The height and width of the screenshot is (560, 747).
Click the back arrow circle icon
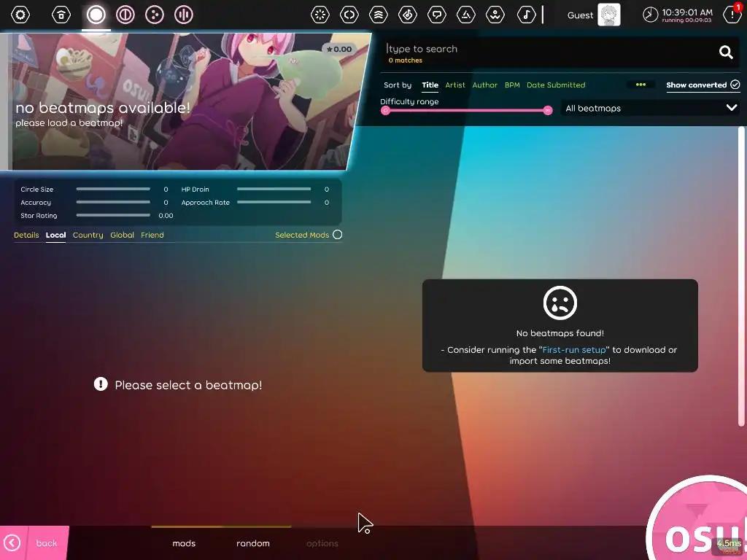click(x=12, y=542)
